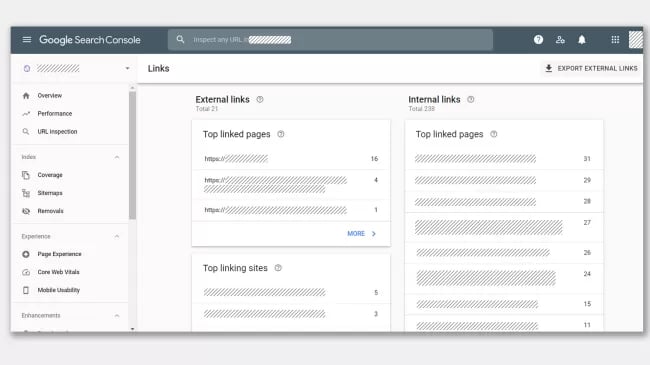Open linking site row with 3 links
This screenshot has height=365, width=650.
click(x=291, y=314)
